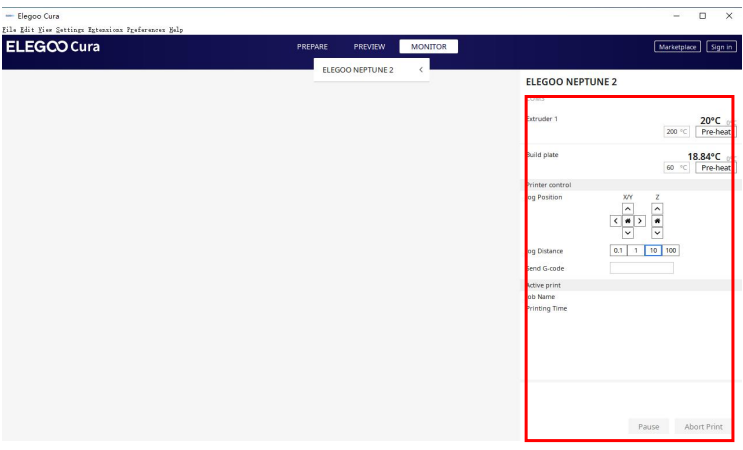Set jog distance to 100

click(x=671, y=251)
